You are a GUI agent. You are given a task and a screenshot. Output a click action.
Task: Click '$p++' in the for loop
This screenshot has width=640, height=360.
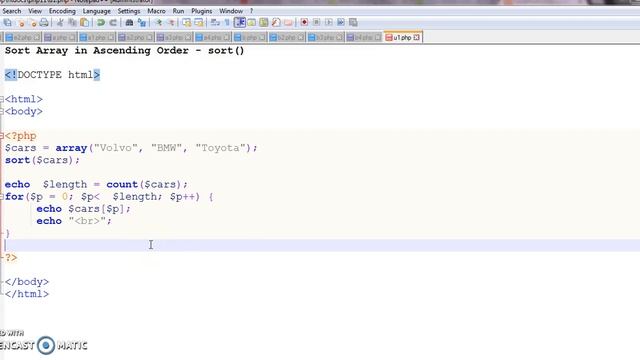coord(182,197)
